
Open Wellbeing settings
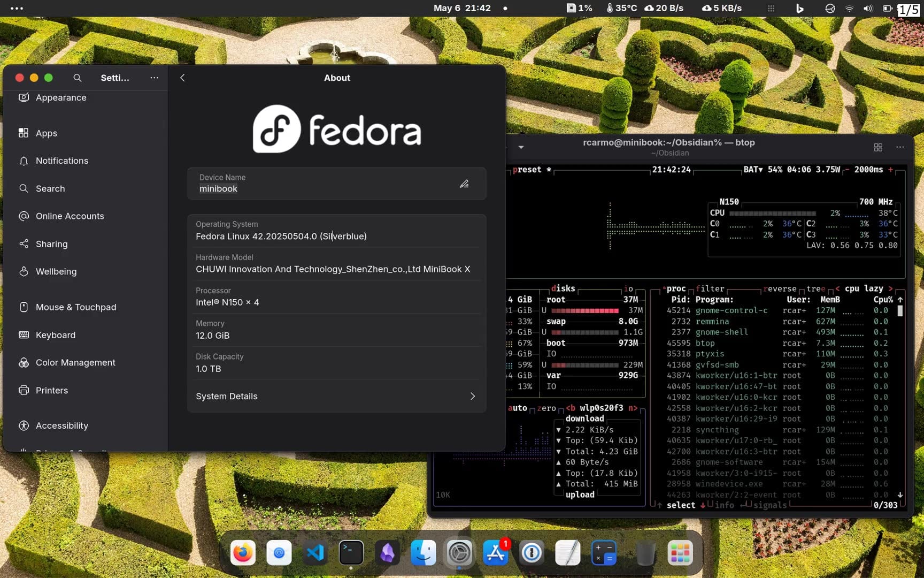tap(86, 271)
